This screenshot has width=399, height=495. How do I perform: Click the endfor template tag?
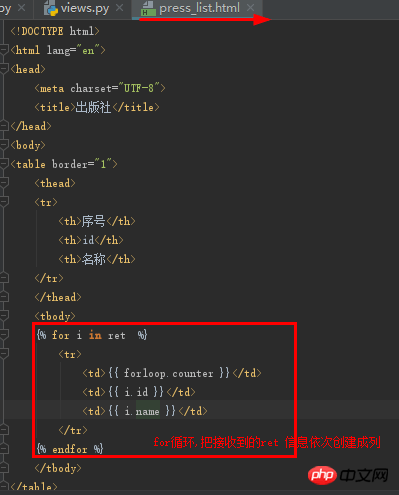click(70, 449)
